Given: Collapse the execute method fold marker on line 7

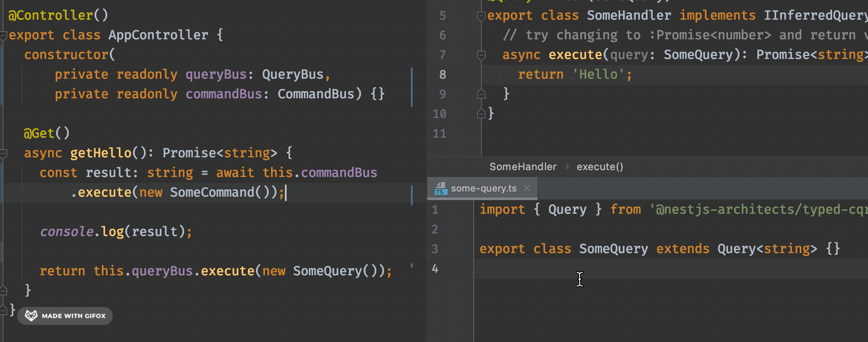Looking at the screenshot, I should coord(481,56).
